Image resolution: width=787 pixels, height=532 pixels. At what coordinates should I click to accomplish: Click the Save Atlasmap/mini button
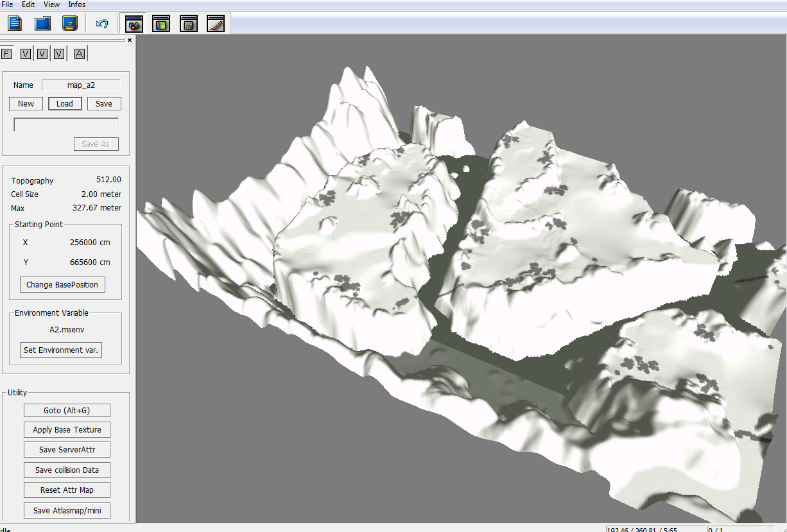pos(67,511)
